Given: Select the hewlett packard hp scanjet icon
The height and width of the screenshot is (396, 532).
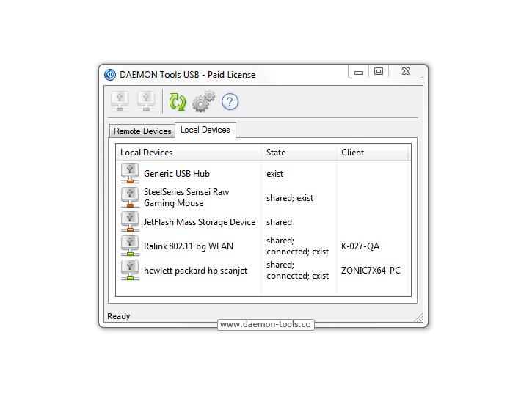Looking at the screenshot, I should [x=130, y=270].
